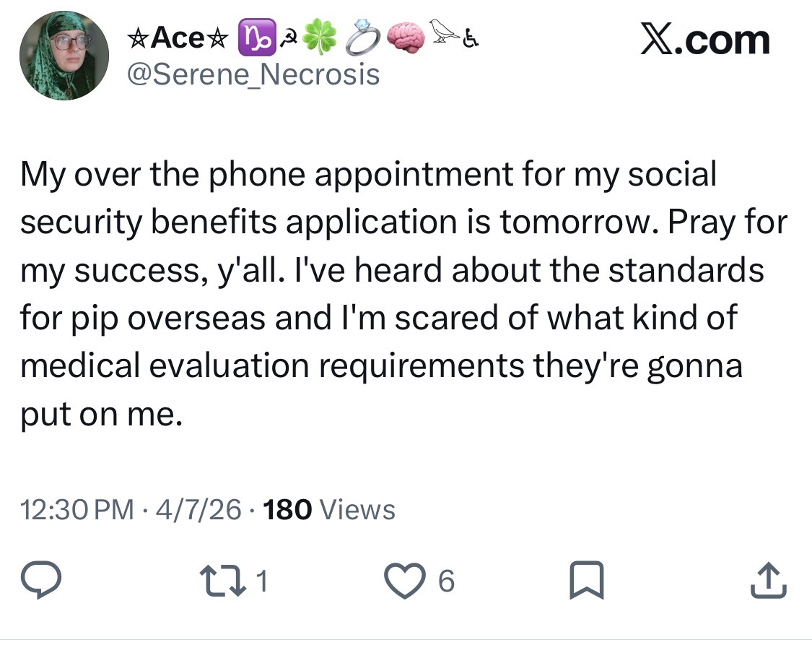Bookmark this post

(x=587, y=580)
